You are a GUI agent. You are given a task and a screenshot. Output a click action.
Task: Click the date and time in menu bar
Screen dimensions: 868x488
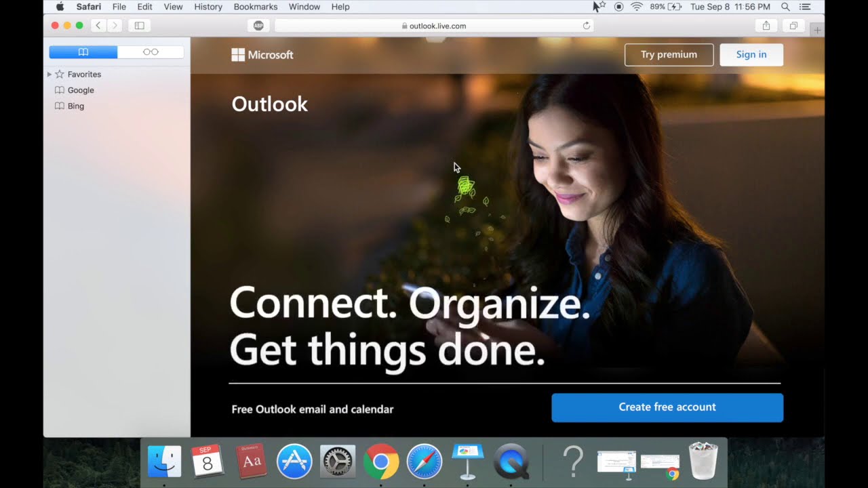pyautogui.click(x=730, y=7)
